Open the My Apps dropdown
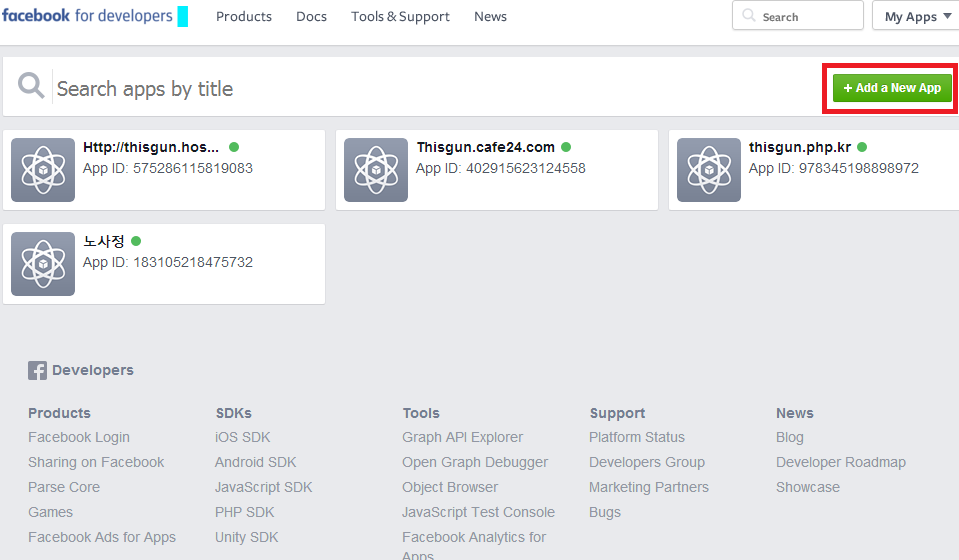The image size is (959, 560). point(916,16)
